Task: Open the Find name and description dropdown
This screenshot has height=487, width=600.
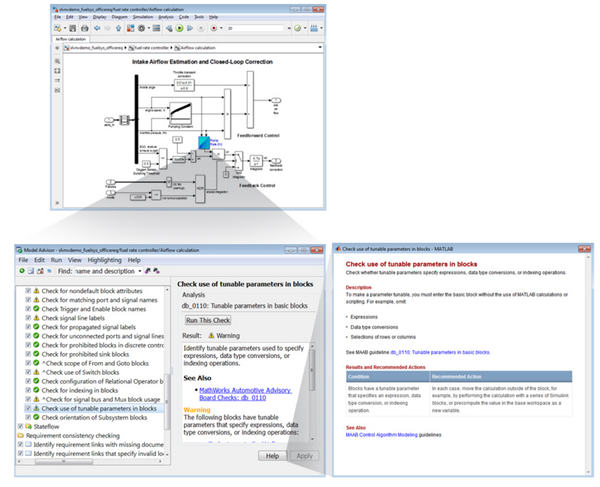Action: point(139,271)
